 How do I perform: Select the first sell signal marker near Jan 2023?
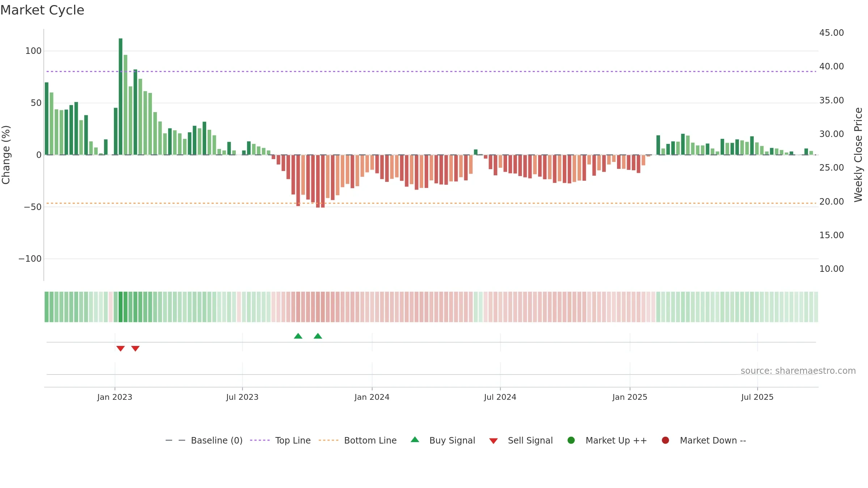[x=120, y=348]
